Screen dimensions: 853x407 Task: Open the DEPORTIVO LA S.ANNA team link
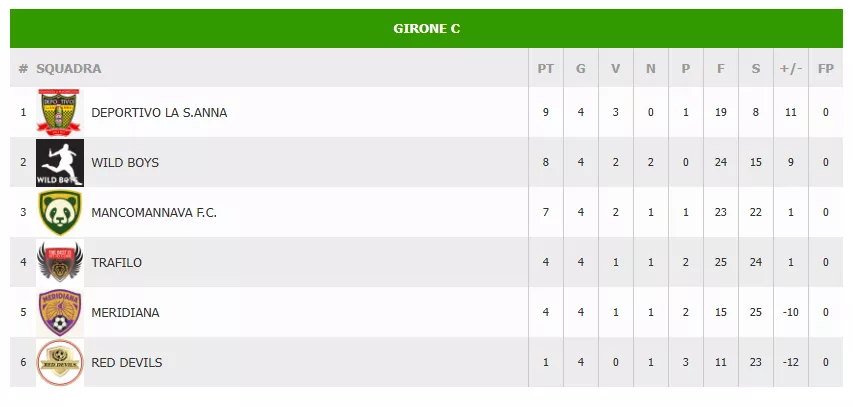tap(159, 112)
